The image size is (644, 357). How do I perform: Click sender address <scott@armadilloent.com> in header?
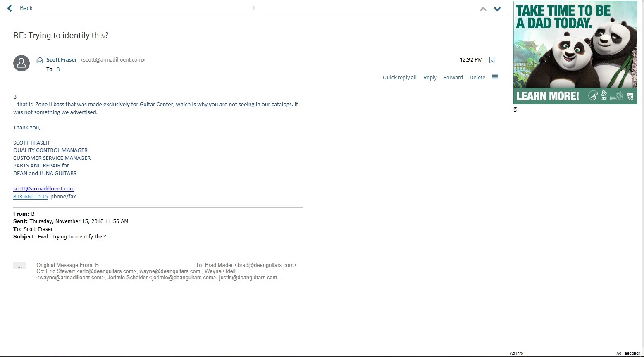tap(112, 60)
